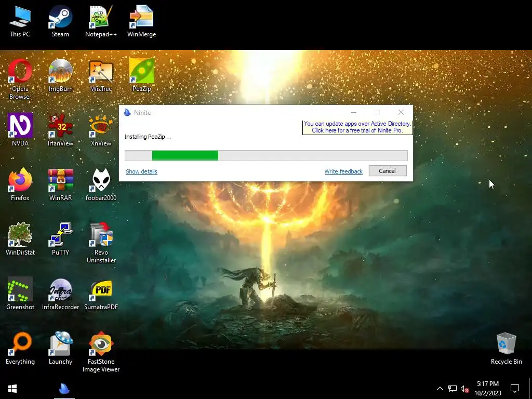Open the Windows Start menu
This screenshot has width=532, height=399.
pyautogui.click(x=12, y=389)
